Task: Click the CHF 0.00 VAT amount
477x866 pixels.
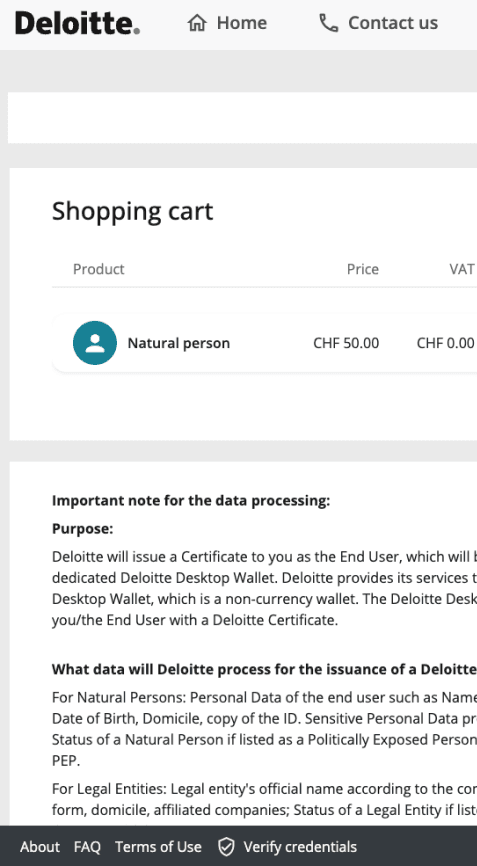Action: (446, 343)
